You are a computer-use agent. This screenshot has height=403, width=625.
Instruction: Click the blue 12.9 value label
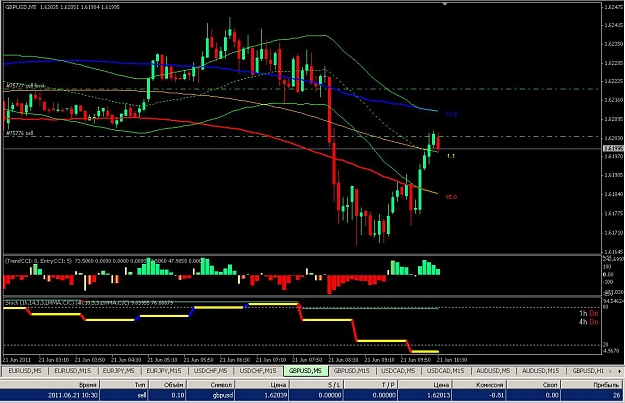tap(451, 115)
